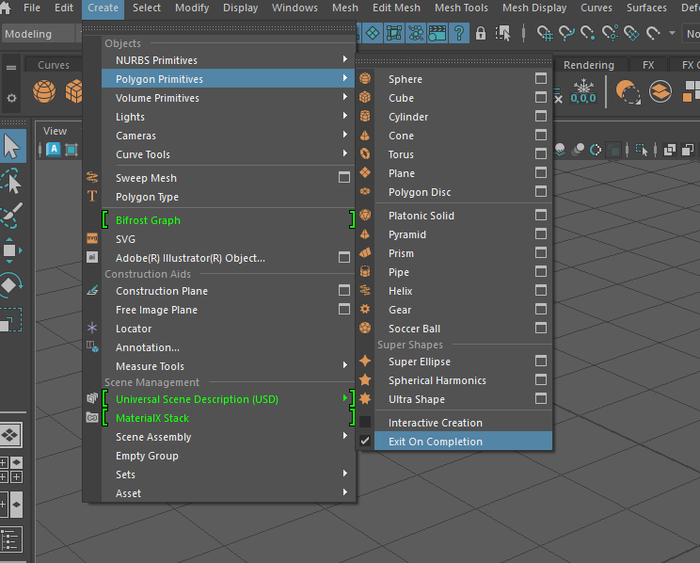Open the option box for Sphere
Viewport: 700px width, 563px height.
click(541, 79)
